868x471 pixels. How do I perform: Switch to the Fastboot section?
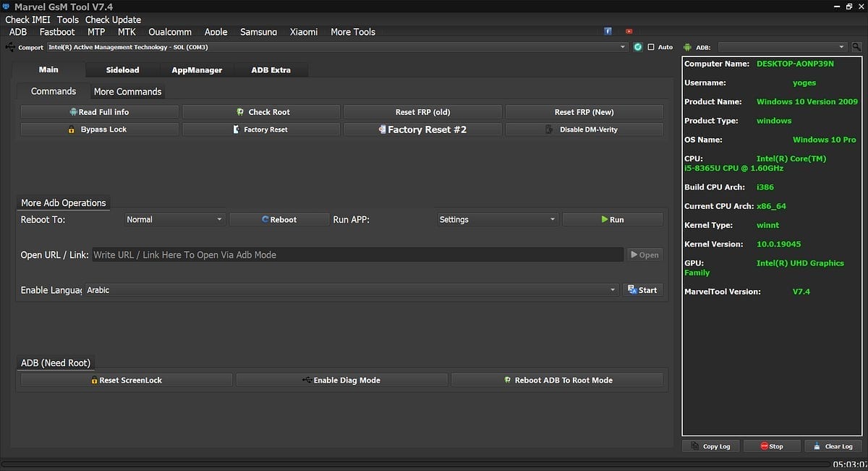pyautogui.click(x=57, y=32)
